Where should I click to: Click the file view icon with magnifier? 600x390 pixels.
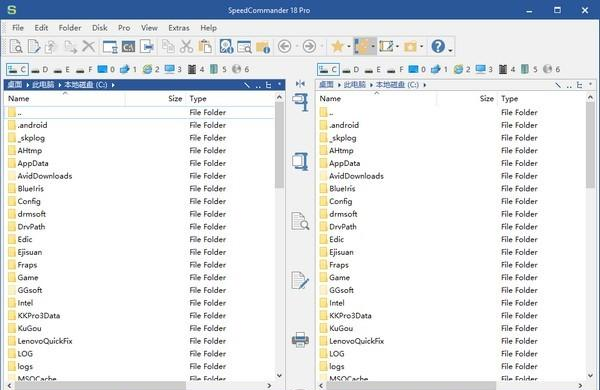click(x=16, y=47)
